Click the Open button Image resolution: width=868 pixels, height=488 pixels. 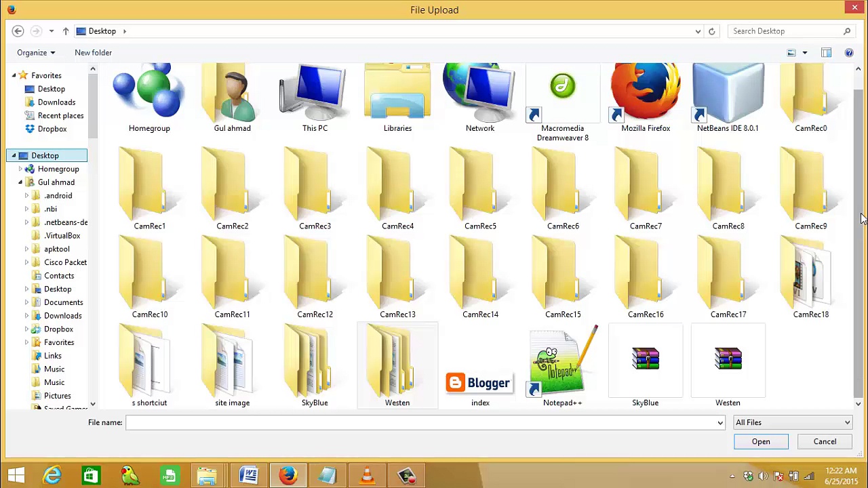pyautogui.click(x=760, y=441)
